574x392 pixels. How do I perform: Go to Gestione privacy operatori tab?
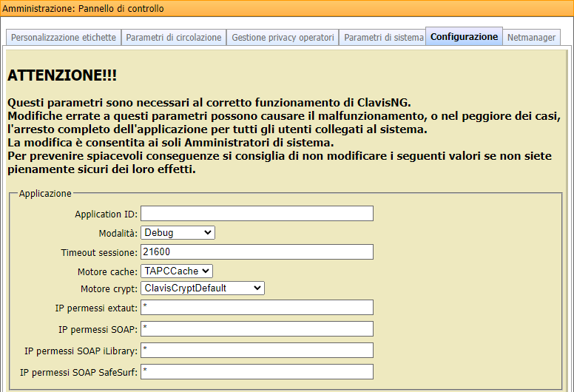click(x=283, y=37)
